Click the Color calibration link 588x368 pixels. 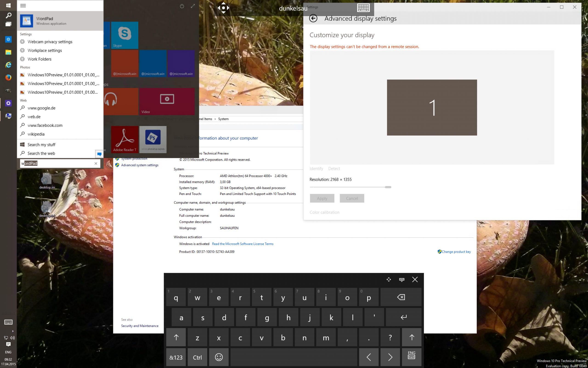324,212
